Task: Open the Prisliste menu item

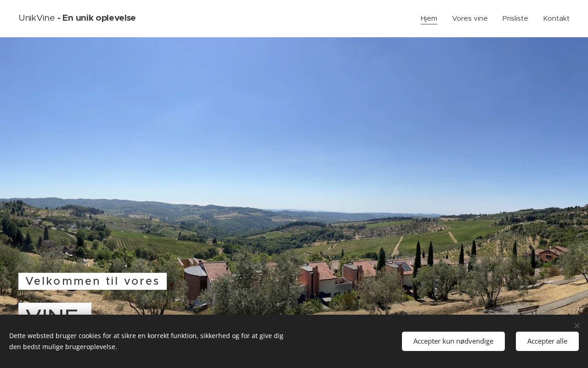Action: [515, 18]
